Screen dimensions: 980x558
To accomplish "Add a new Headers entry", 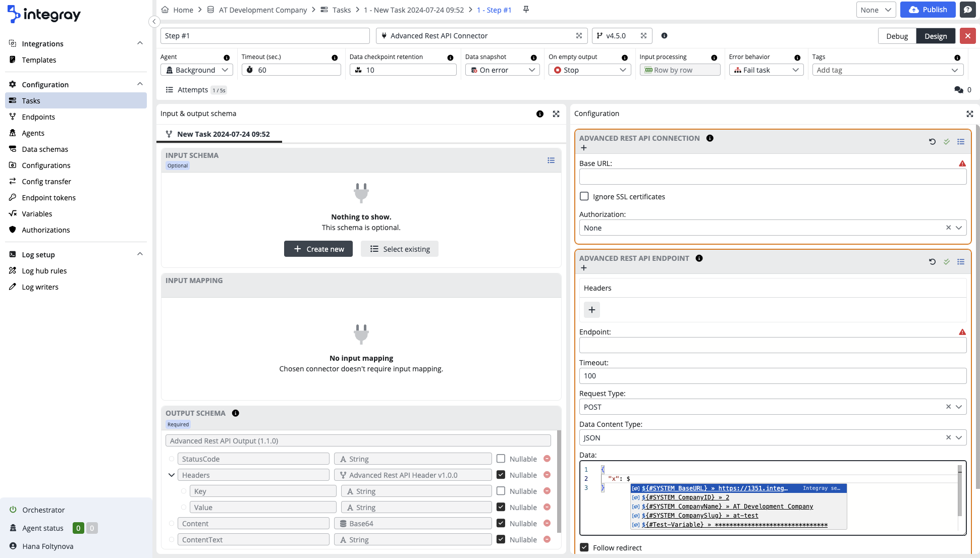I will 592,310.
